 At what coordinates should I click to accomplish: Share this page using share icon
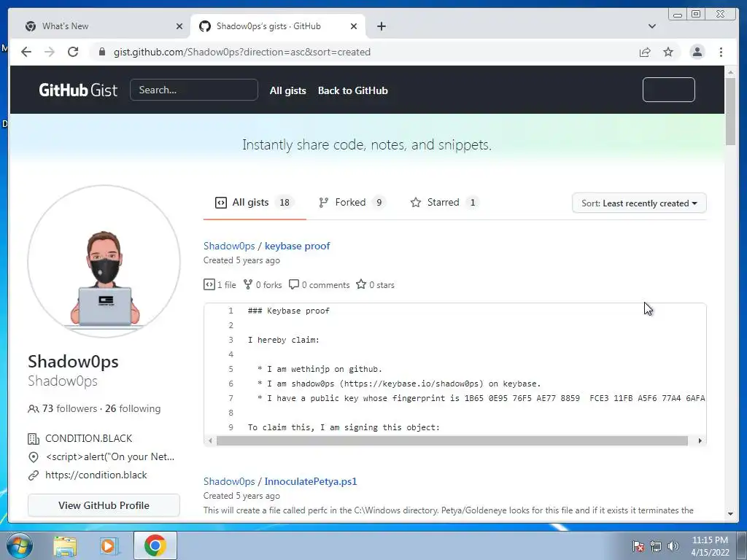click(645, 52)
